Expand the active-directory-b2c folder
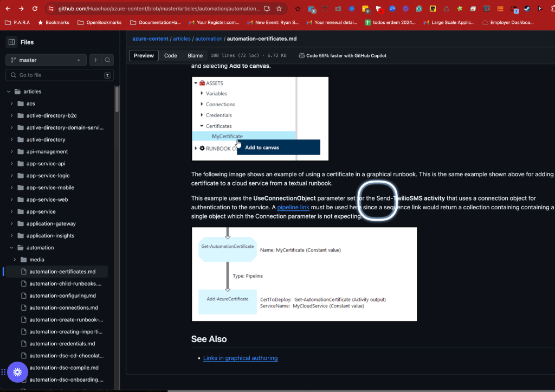This screenshot has height=392, width=555. click(x=12, y=116)
